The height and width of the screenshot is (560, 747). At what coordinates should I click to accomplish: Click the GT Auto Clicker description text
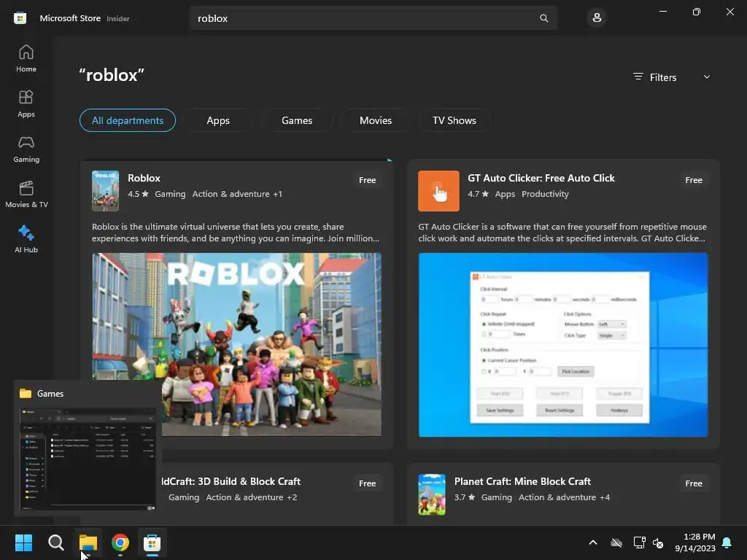tap(562, 233)
